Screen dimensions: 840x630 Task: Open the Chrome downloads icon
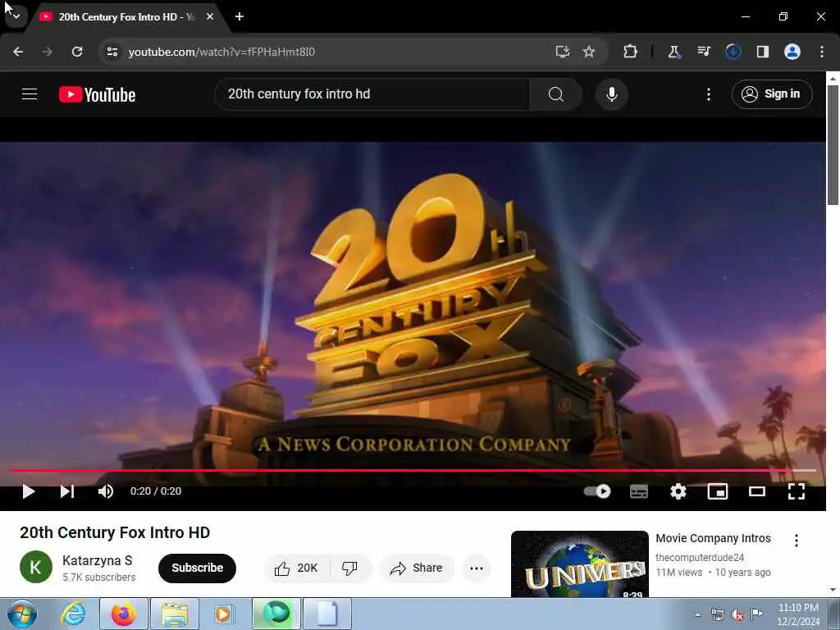click(x=733, y=52)
